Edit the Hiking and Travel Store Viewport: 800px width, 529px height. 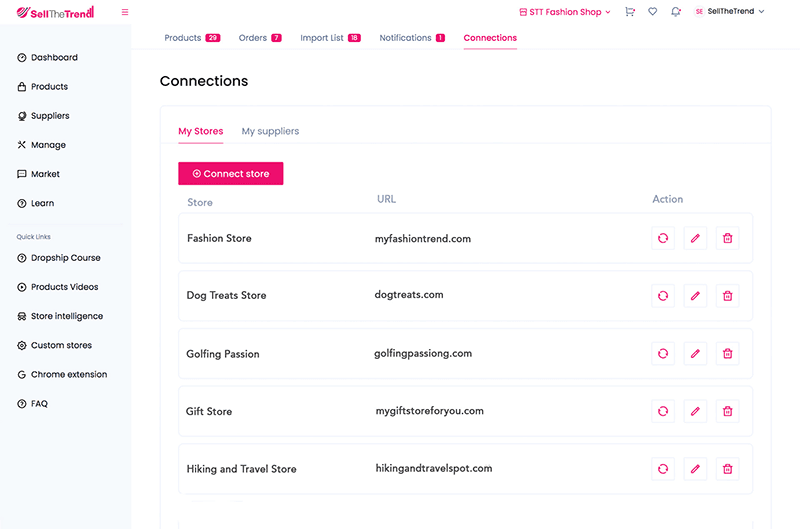695,469
